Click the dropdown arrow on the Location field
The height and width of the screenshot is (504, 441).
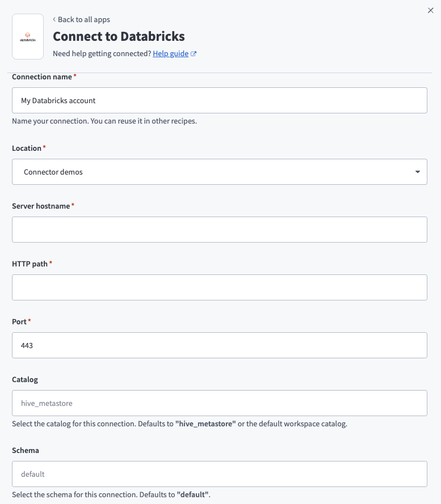coord(418,171)
